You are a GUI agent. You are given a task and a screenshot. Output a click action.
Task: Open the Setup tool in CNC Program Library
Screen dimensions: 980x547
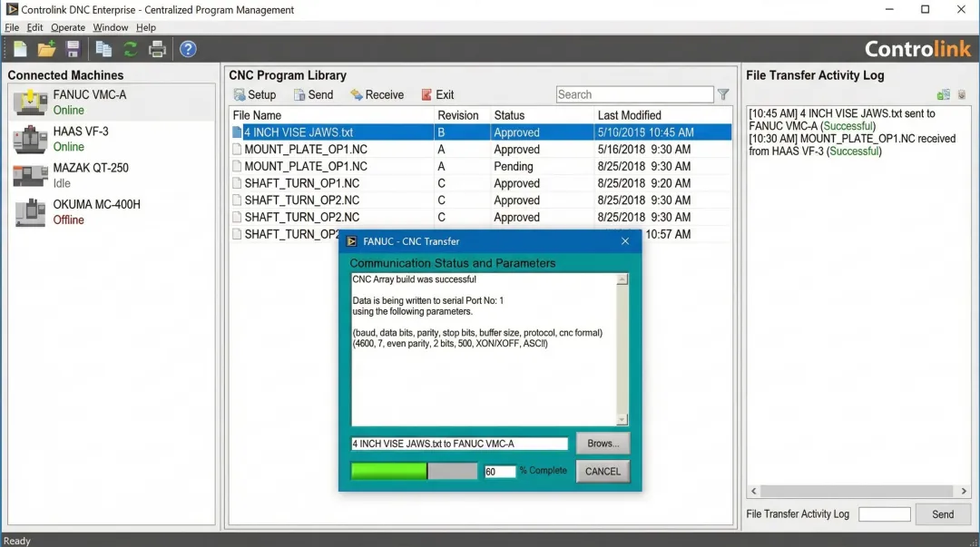click(254, 93)
